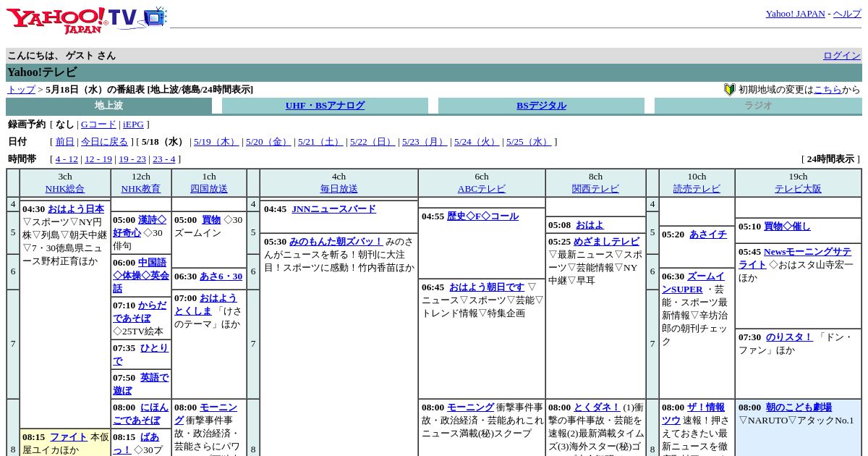Viewport: 868px width, 456px height.
Task: Open program とくダネ！
Action: pos(597,408)
